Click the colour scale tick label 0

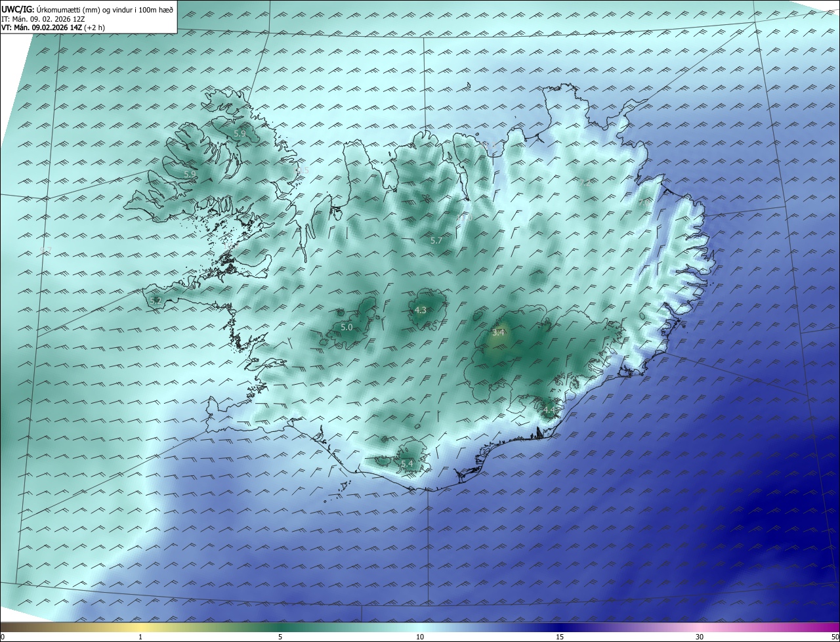point(3,637)
